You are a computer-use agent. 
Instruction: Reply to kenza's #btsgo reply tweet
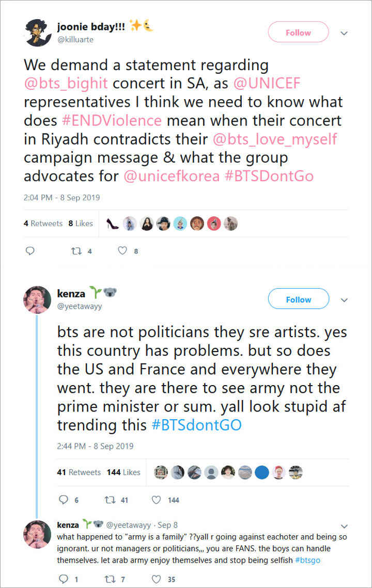(x=64, y=579)
